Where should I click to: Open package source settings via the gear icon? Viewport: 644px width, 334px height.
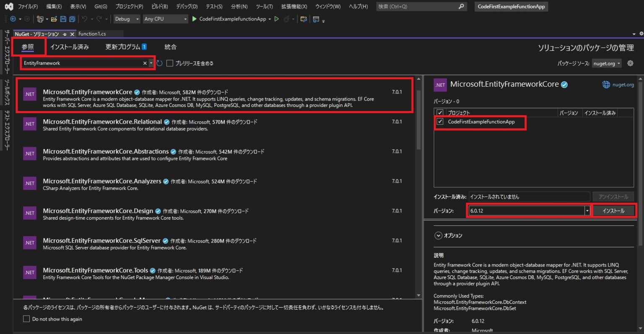point(629,63)
